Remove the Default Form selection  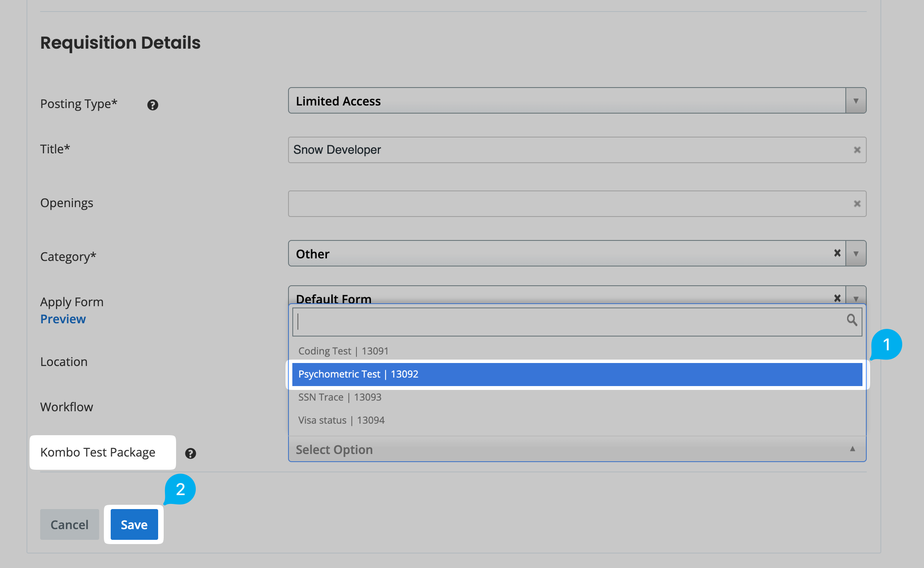[837, 298]
